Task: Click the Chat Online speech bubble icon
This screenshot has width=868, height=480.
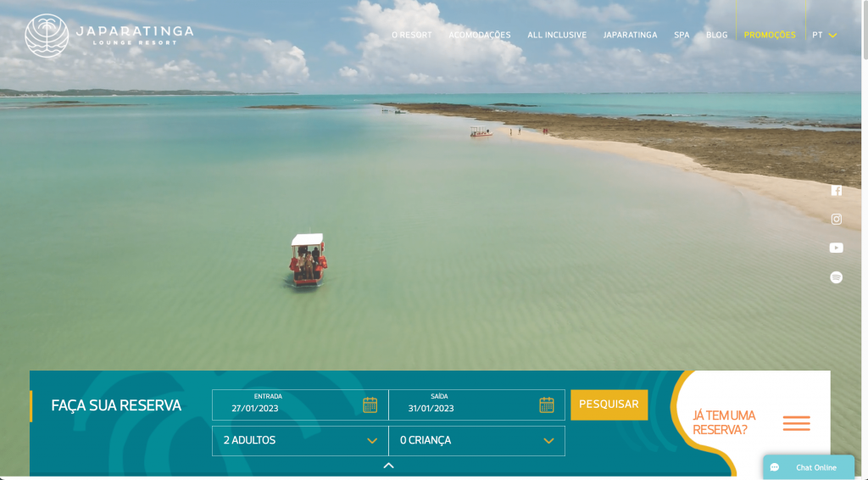Action: 775,467
